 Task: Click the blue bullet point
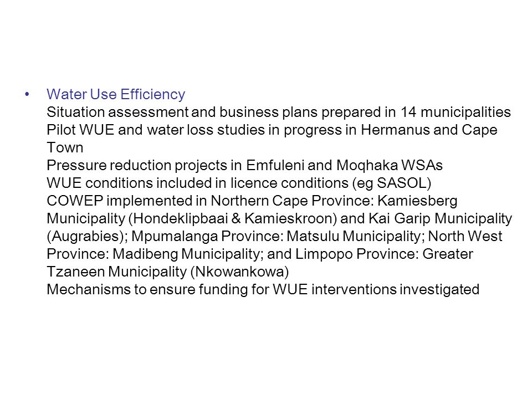point(27,94)
